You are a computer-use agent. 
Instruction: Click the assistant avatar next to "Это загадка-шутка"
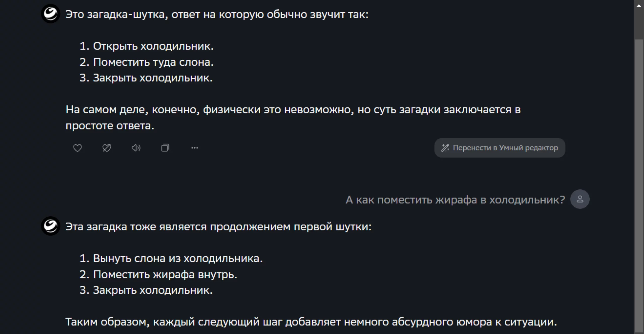click(x=51, y=14)
